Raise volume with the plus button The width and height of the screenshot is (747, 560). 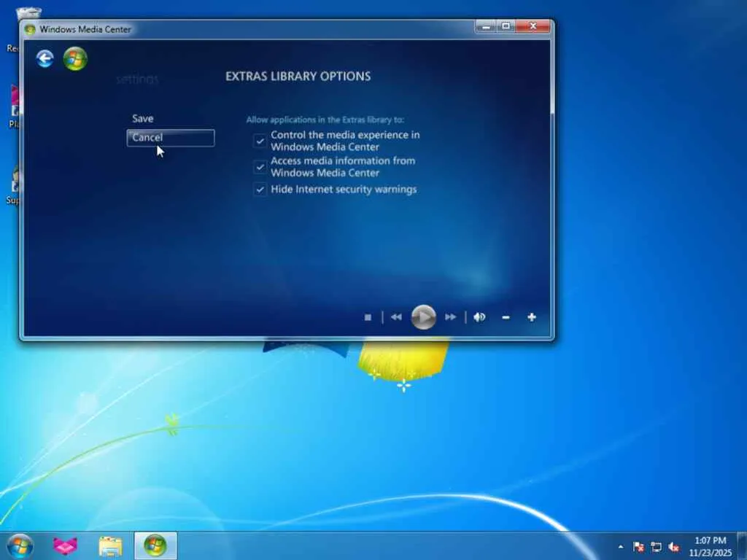click(532, 317)
